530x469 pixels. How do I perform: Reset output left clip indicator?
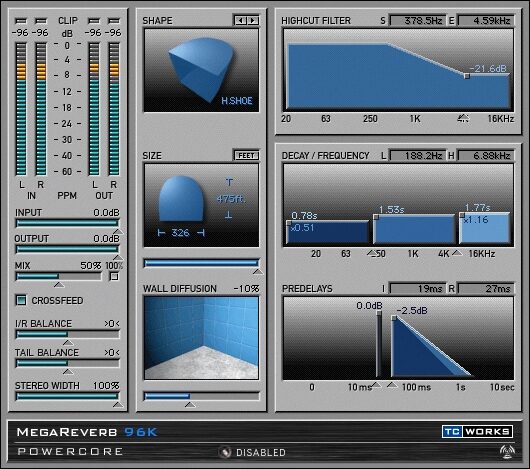(94, 21)
